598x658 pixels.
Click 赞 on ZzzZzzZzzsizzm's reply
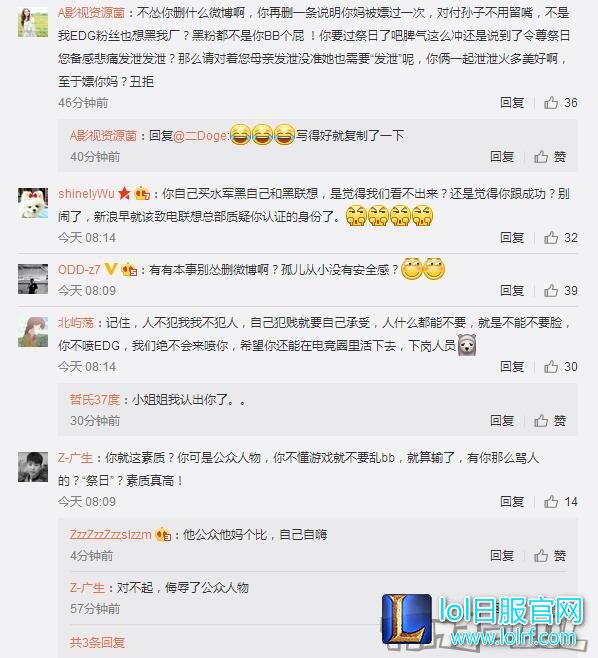pyautogui.click(x=550, y=556)
